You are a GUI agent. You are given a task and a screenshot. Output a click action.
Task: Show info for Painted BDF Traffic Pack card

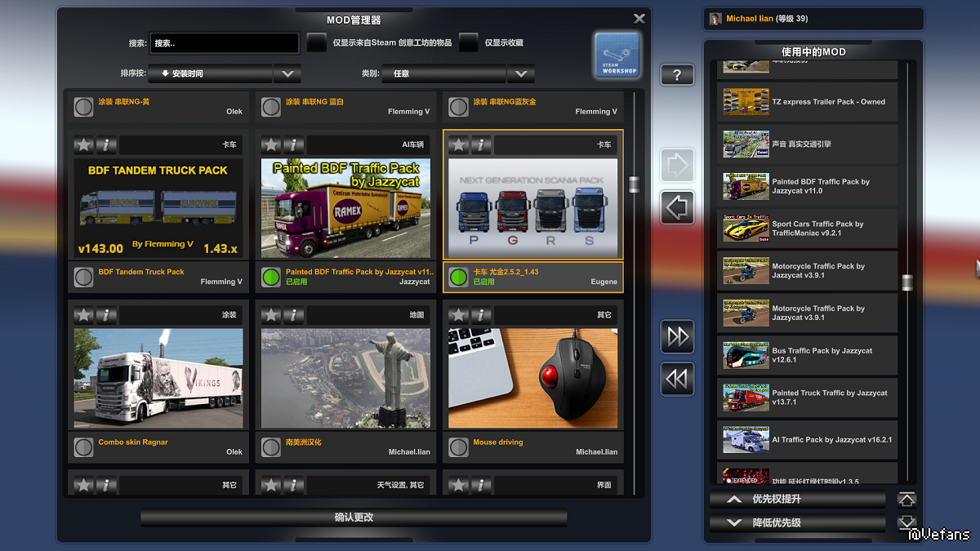[294, 144]
